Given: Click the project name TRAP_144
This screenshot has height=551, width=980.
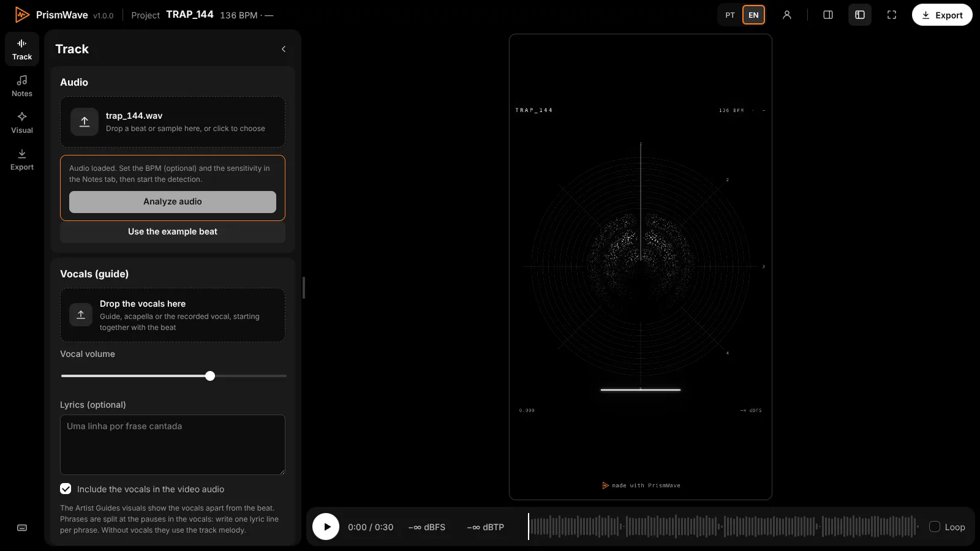Looking at the screenshot, I should pyautogui.click(x=190, y=15).
